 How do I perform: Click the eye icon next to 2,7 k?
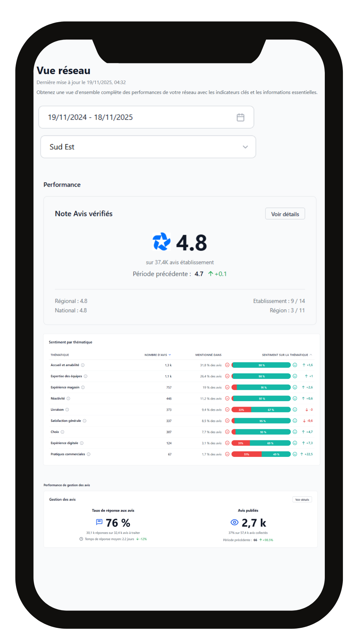(234, 522)
